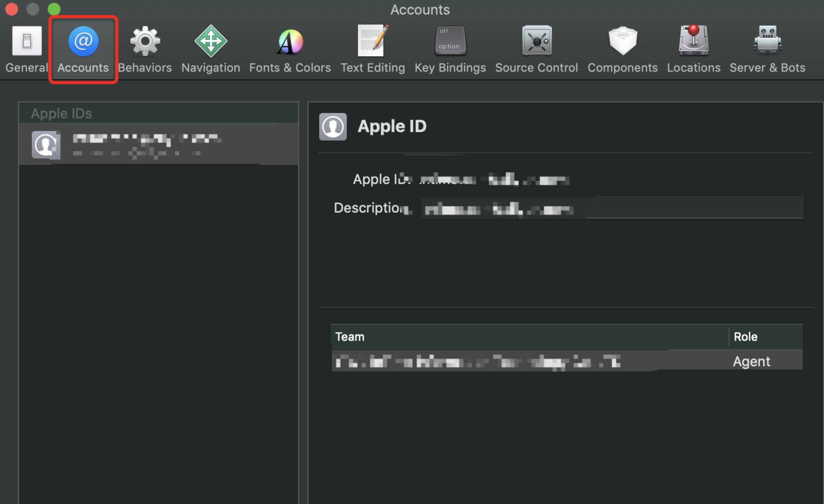Open Key Bindings preferences
824x504 pixels.
coord(450,49)
